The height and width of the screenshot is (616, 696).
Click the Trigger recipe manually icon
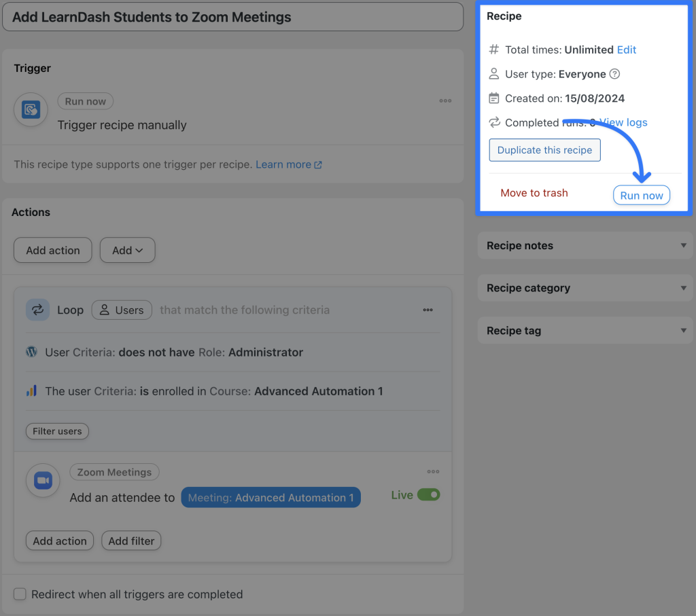(x=30, y=109)
